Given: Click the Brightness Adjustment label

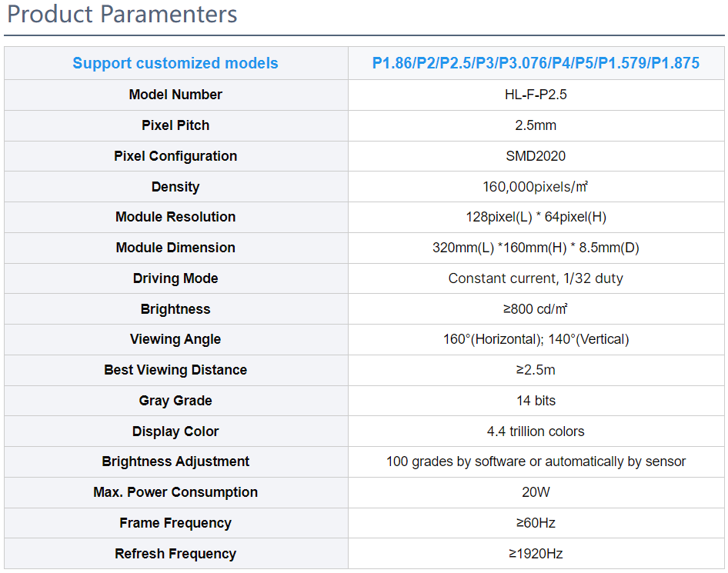Looking at the screenshot, I should click(175, 461).
